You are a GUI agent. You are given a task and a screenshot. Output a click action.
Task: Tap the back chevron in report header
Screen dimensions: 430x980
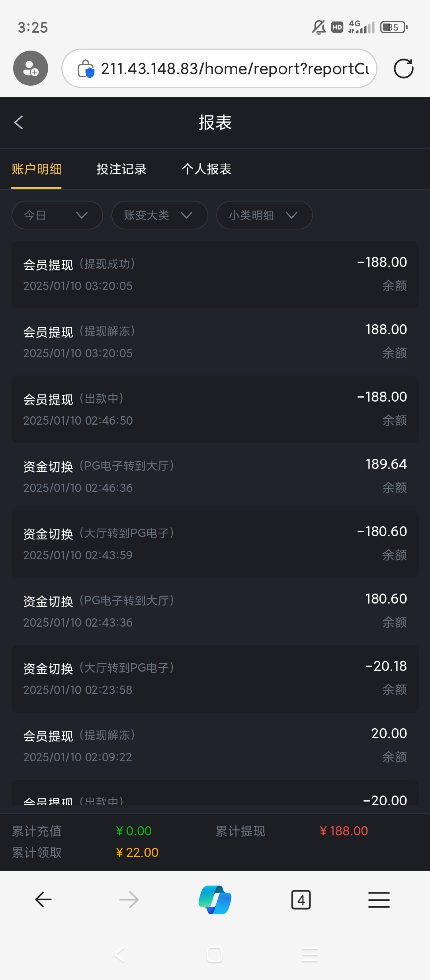(x=19, y=122)
